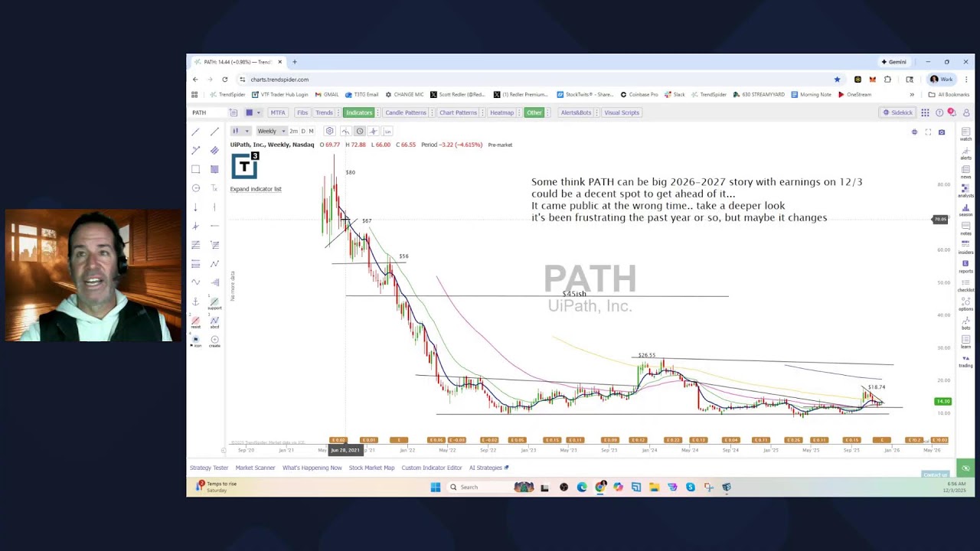Viewport: 980px width, 551px height.
Task: Click the MTFA button
Action: (x=277, y=112)
